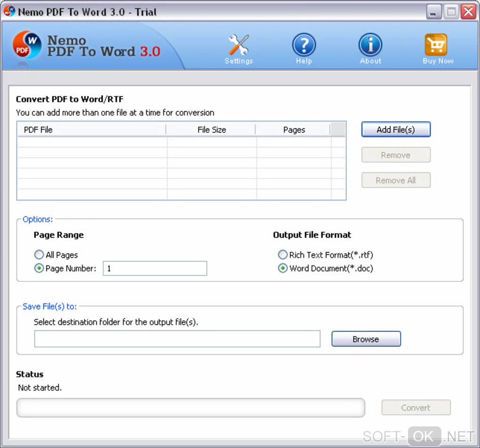Screen dimensions: 480x448
Task: Open the Help question mark icon
Action: (304, 45)
